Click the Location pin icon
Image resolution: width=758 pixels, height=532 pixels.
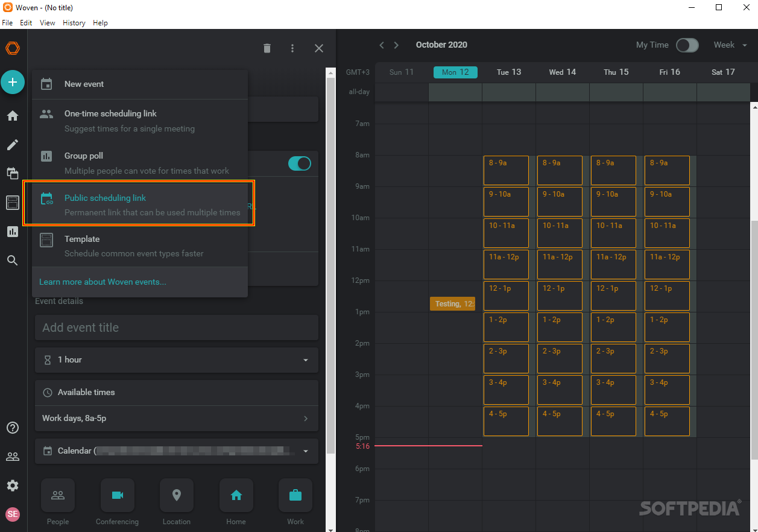tap(177, 495)
